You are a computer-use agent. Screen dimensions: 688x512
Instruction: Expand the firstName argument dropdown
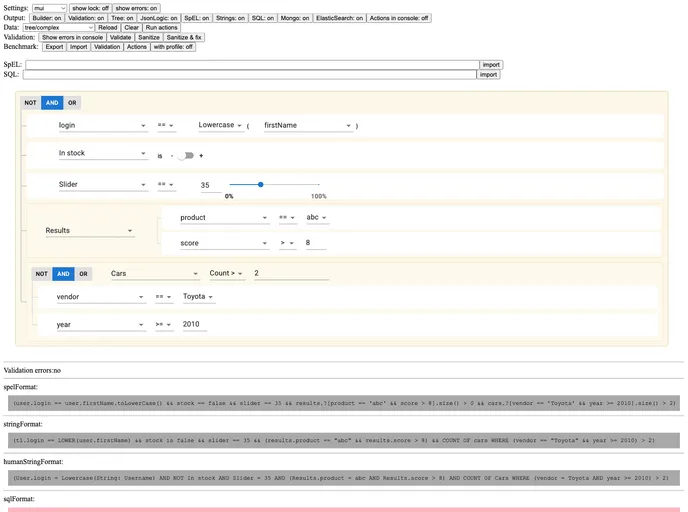tap(306, 125)
